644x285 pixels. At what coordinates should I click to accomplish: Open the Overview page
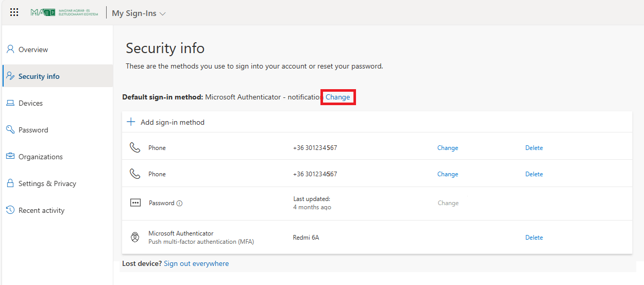click(33, 49)
